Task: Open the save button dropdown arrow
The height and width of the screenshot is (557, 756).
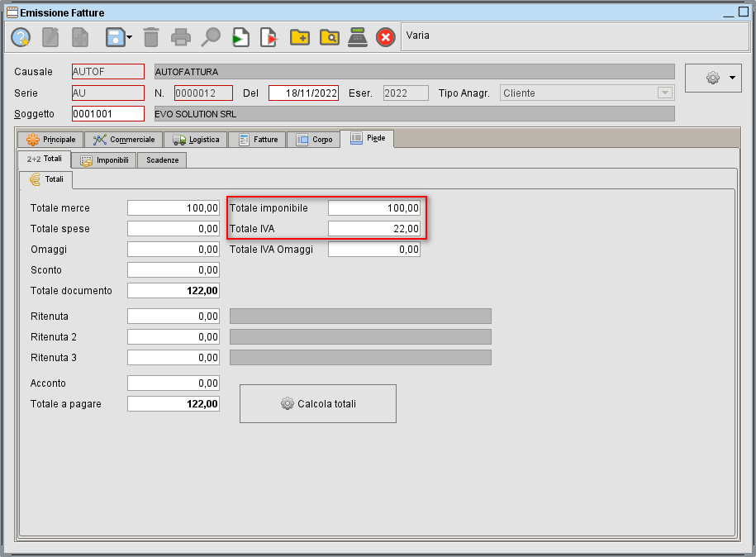Action: [x=128, y=36]
